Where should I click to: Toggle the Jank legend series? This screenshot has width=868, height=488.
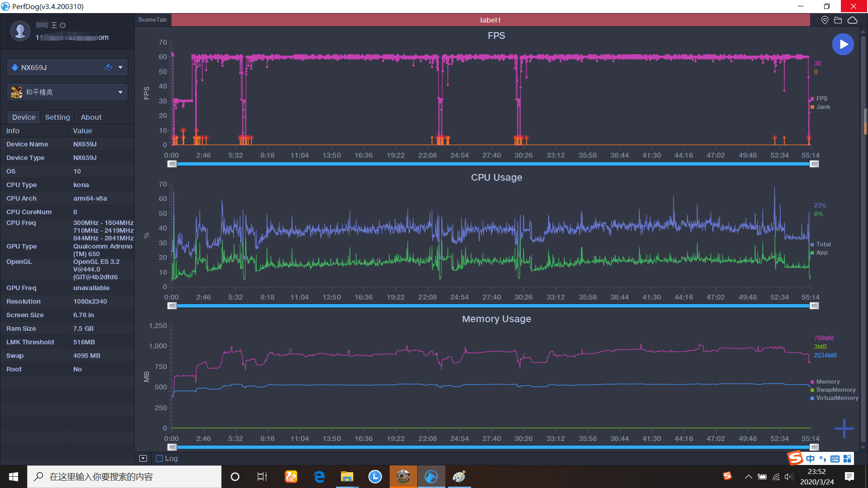pyautogui.click(x=822, y=107)
